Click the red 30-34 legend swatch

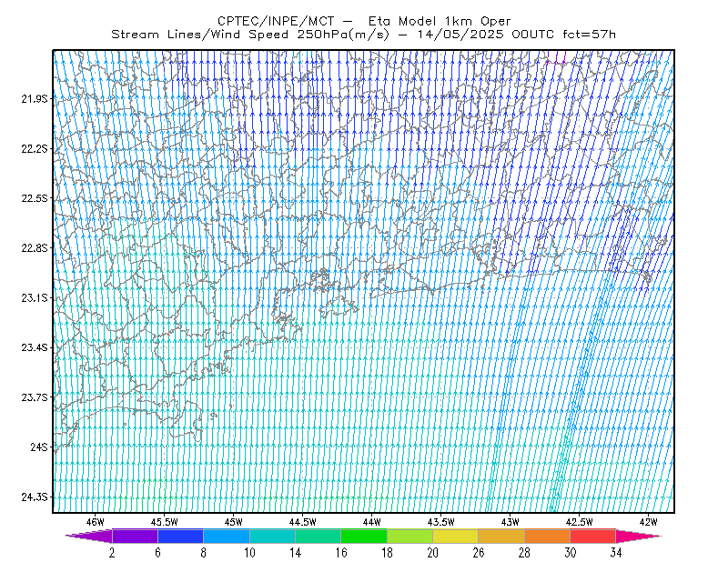(593, 536)
